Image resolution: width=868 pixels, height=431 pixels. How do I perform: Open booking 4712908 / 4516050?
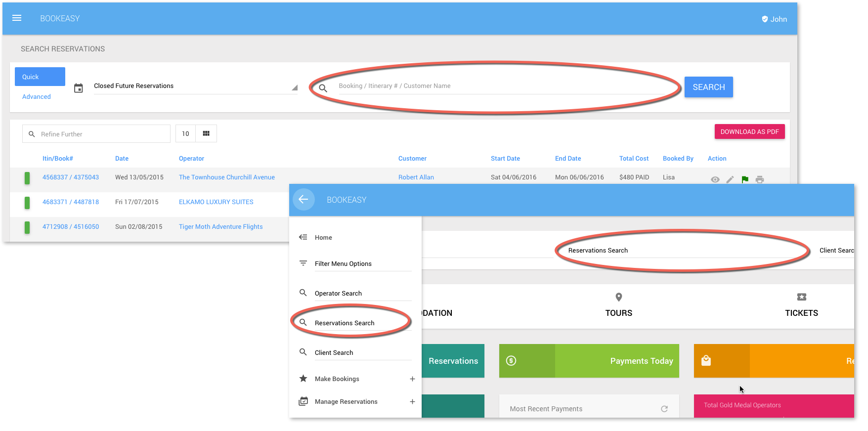tap(71, 227)
